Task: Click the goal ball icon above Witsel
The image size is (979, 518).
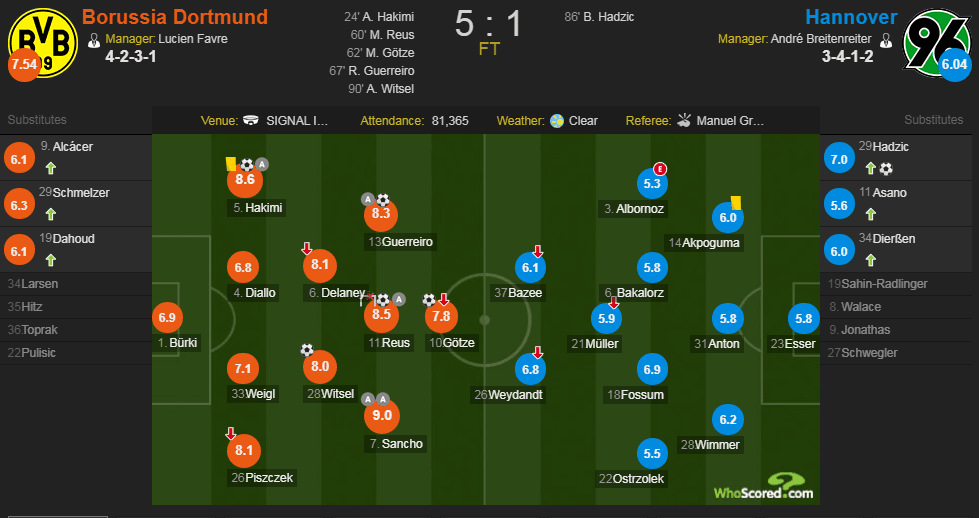Action: click(x=307, y=350)
